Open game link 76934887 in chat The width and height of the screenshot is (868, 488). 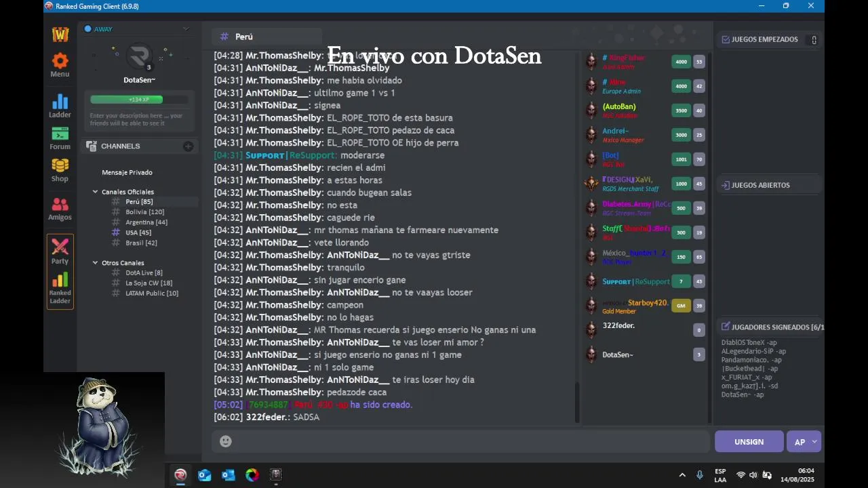(268, 405)
